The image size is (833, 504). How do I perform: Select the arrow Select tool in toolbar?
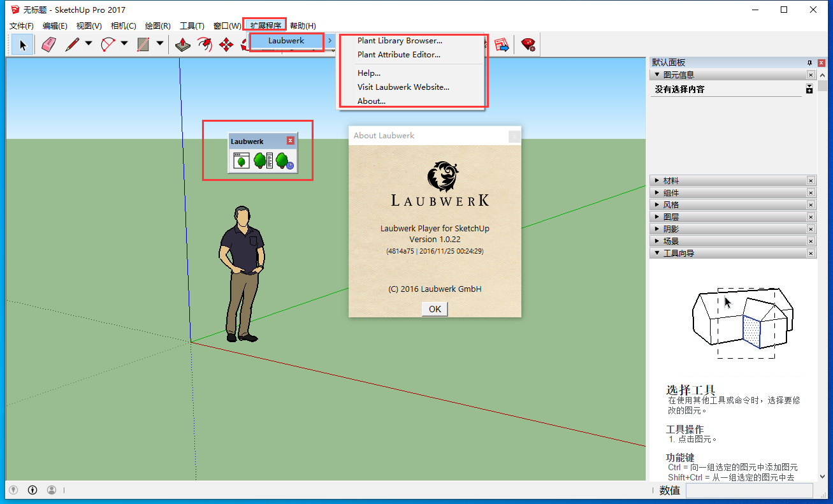coord(23,45)
